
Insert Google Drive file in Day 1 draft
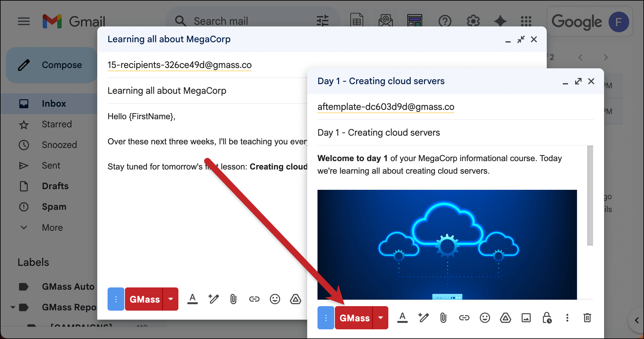505,318
